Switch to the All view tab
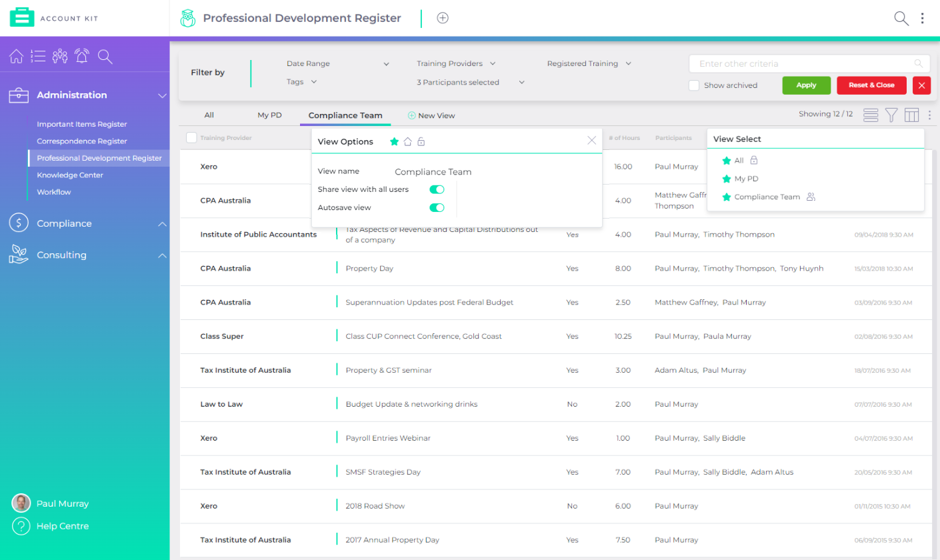The image size is (940, 560). [209, 115]
